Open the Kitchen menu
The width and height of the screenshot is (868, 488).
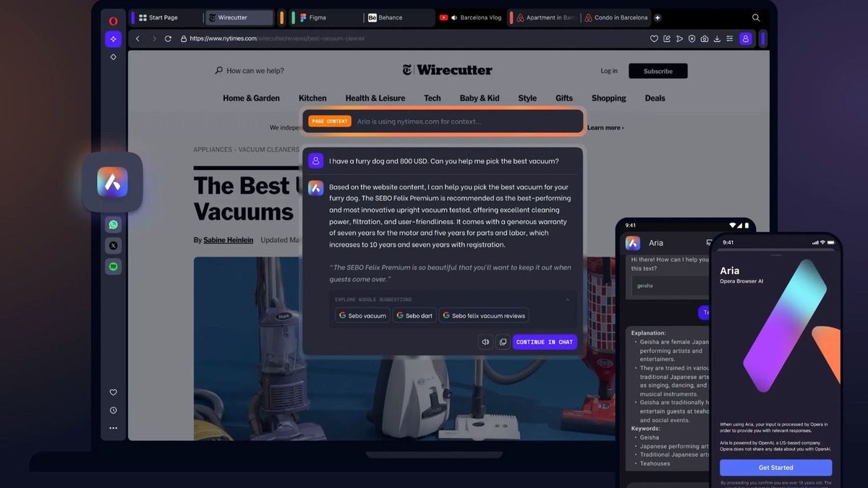(312, 98)
